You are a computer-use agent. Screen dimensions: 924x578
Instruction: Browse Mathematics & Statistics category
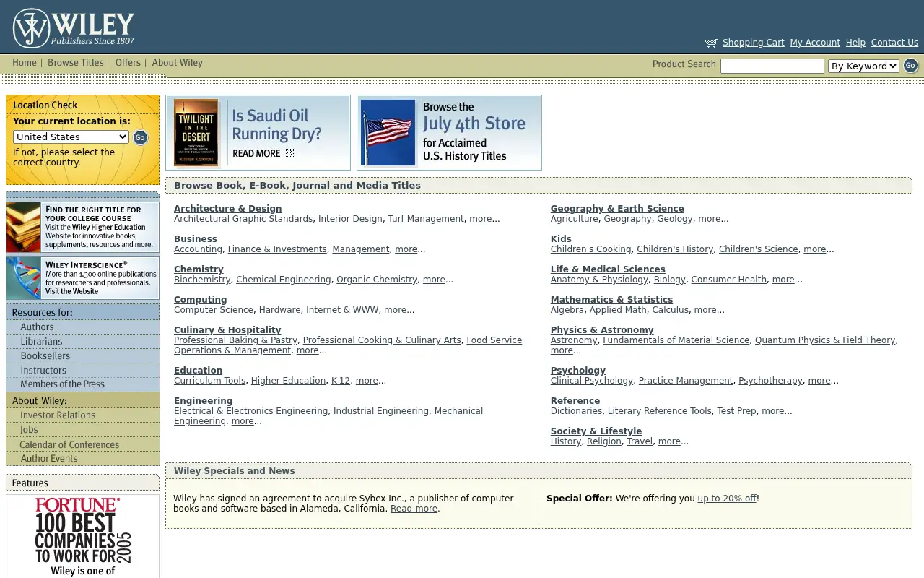click(x=611, y=300)
